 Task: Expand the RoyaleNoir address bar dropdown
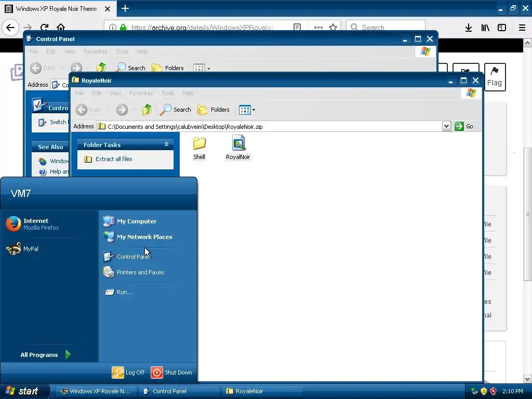[x=446, y=126]
